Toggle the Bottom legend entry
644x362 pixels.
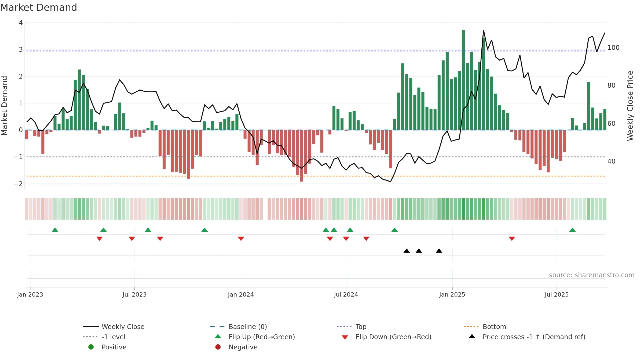(485, 327)
